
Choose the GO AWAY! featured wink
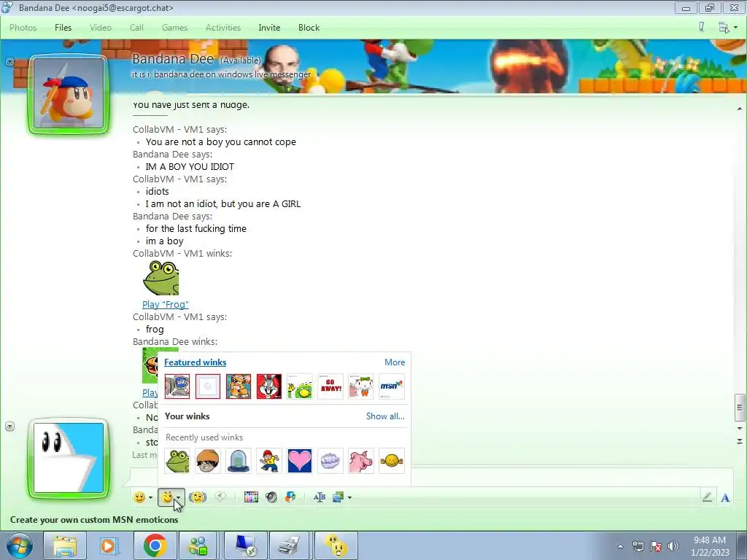(330, 386)
